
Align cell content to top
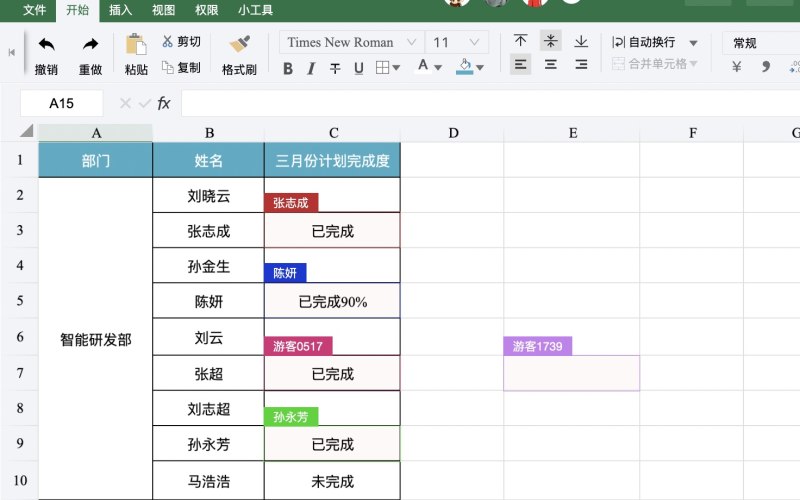pyautogui.click(x=520, y=41)
